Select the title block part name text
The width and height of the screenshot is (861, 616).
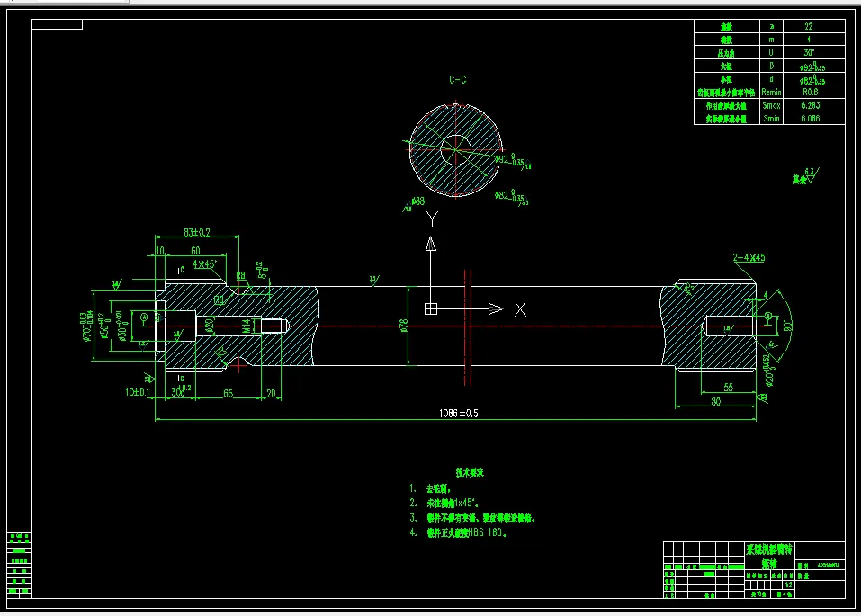(769, 556)
